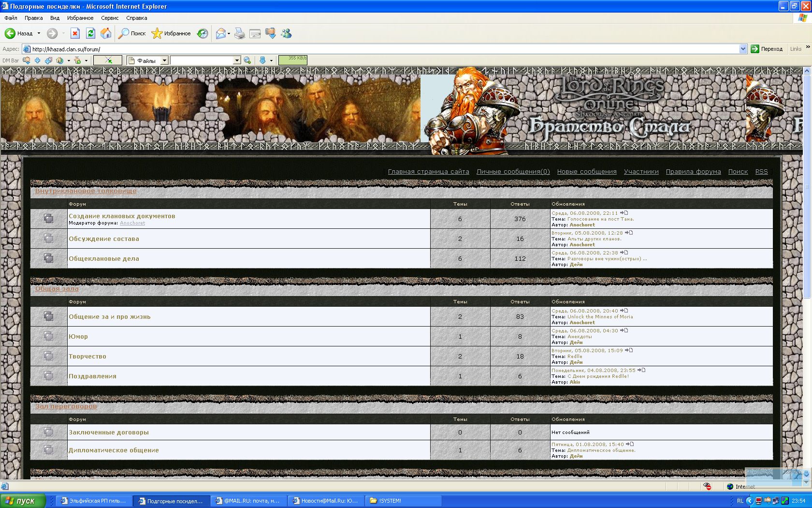Open Избранное favorites star
812x508 pixels.
(171, 33)
